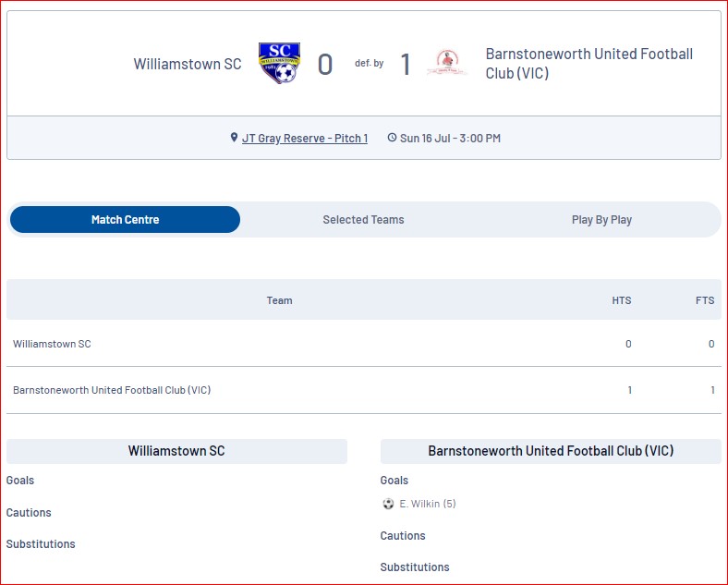The height and width of the screenshot is (585, 728).
Task: Click the Team column header
Action: [x=279, y=300]
